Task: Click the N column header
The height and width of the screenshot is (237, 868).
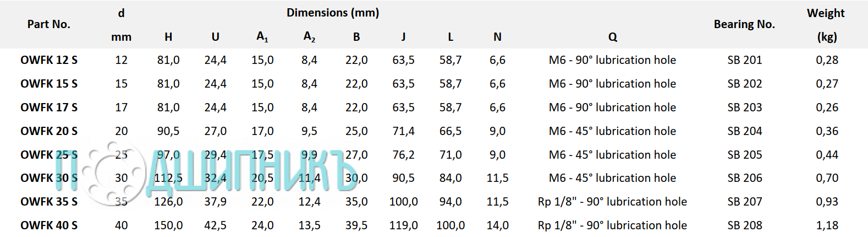Action: tap(497, 37)
